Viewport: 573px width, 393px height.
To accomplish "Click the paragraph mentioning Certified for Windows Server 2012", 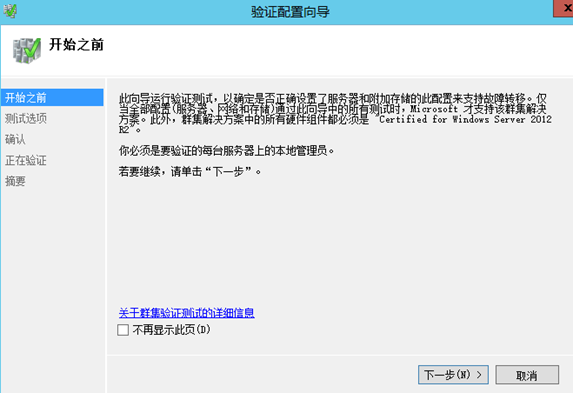I will pyautogui.click(x=335, y=114).
